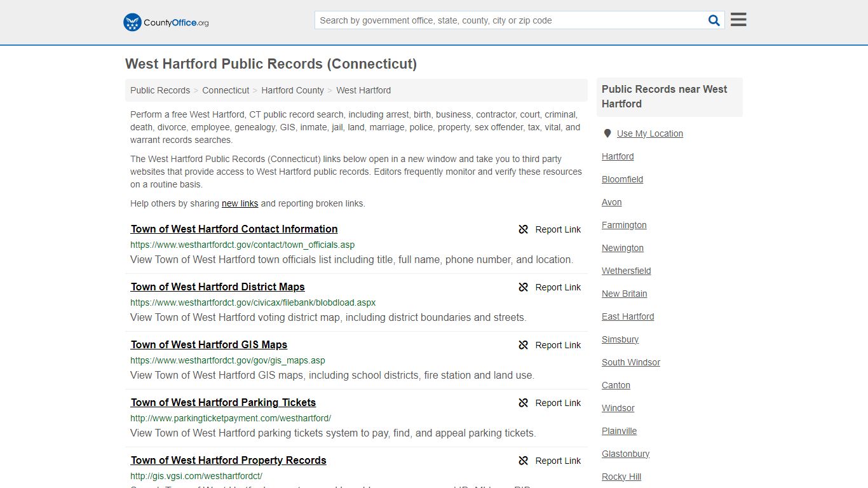Open Simsbury nearby records link
868x488 pixels.
click(x=620, y=339)
